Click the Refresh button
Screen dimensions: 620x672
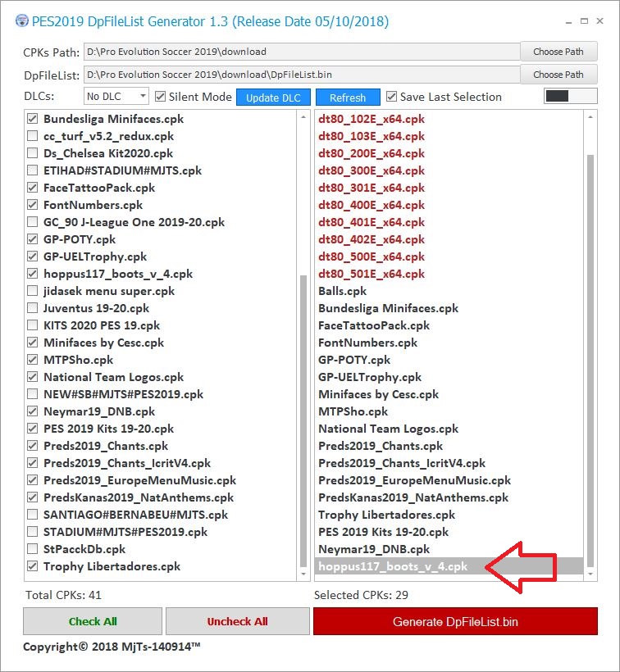coord(348,98)
